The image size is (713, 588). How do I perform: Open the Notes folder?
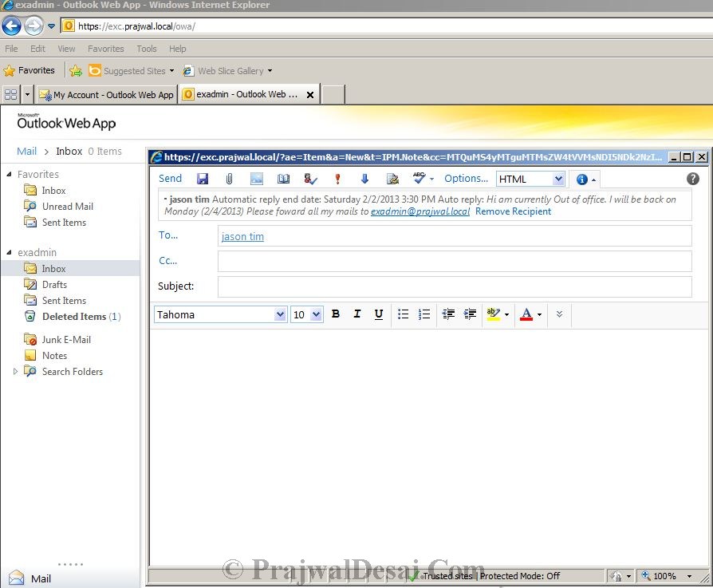point(54,356)
